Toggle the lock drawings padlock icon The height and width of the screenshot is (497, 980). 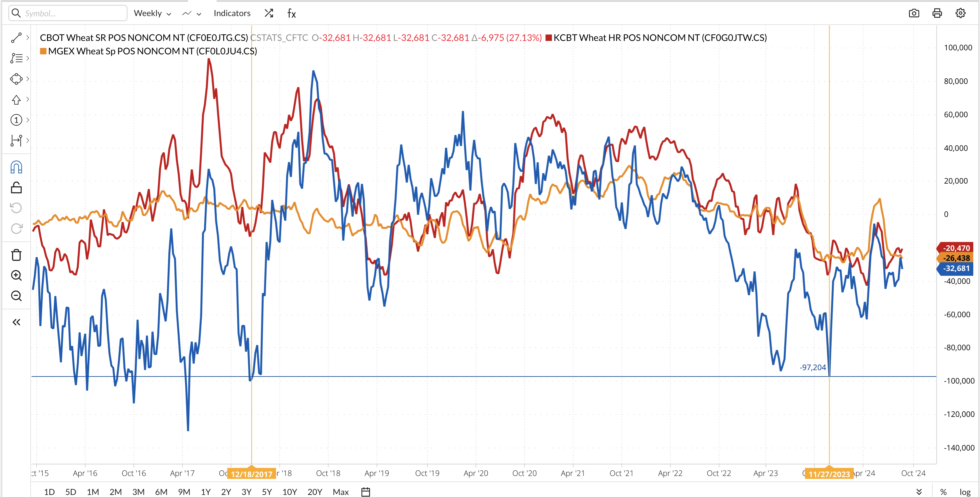click(16, 188)
